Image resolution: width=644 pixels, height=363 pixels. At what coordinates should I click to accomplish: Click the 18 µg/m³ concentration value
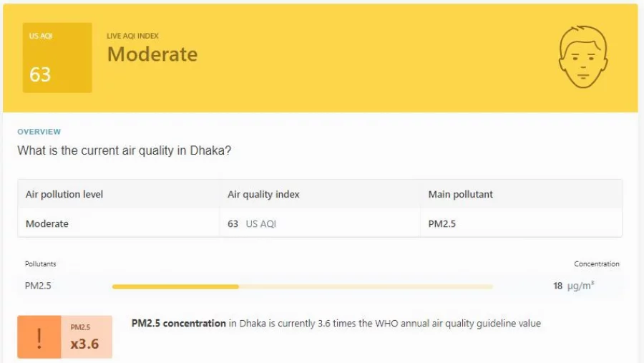click(573, 286)
